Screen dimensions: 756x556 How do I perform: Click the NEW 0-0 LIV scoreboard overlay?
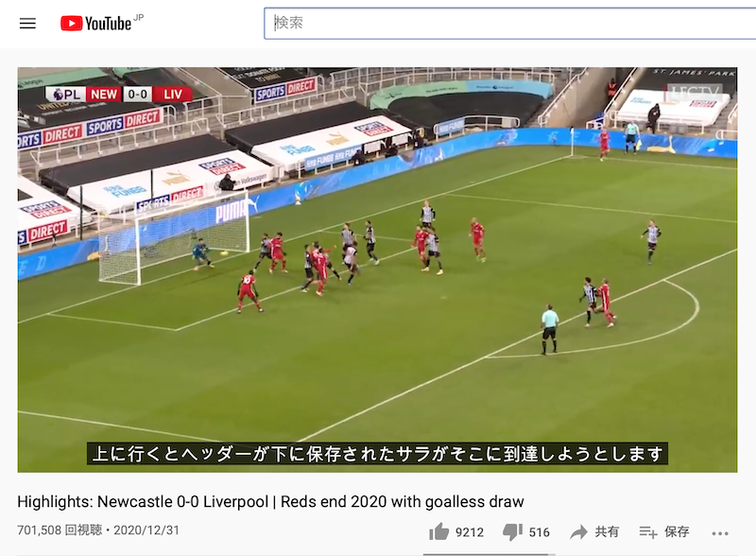point(119,95)
